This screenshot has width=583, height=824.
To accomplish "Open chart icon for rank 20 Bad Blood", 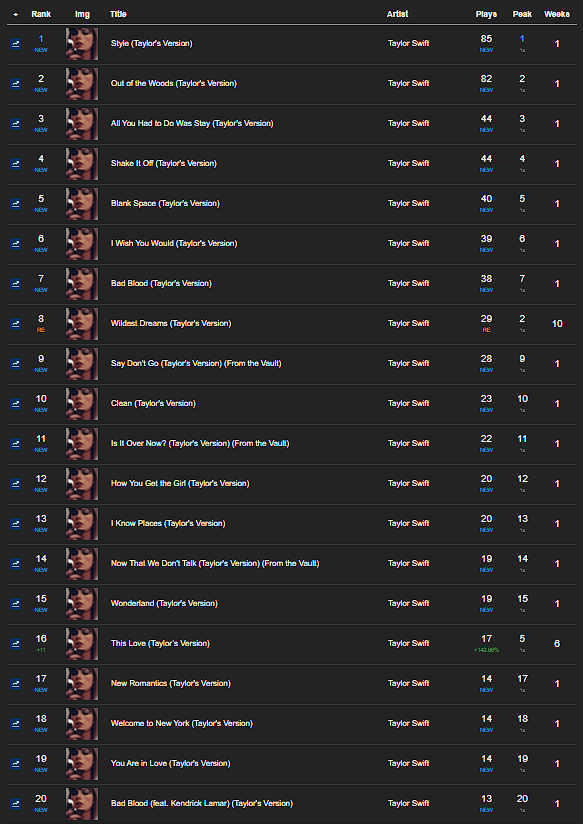I will point(15,804).
